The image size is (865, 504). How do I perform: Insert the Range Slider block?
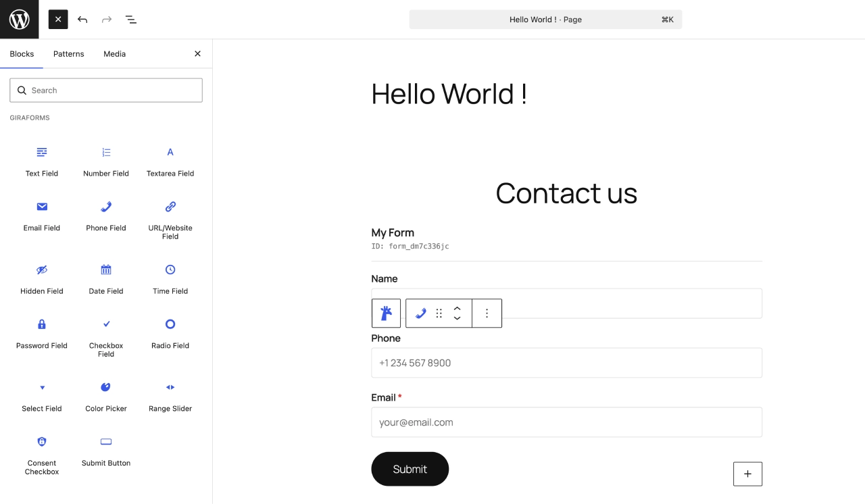[x=170, y=396]
